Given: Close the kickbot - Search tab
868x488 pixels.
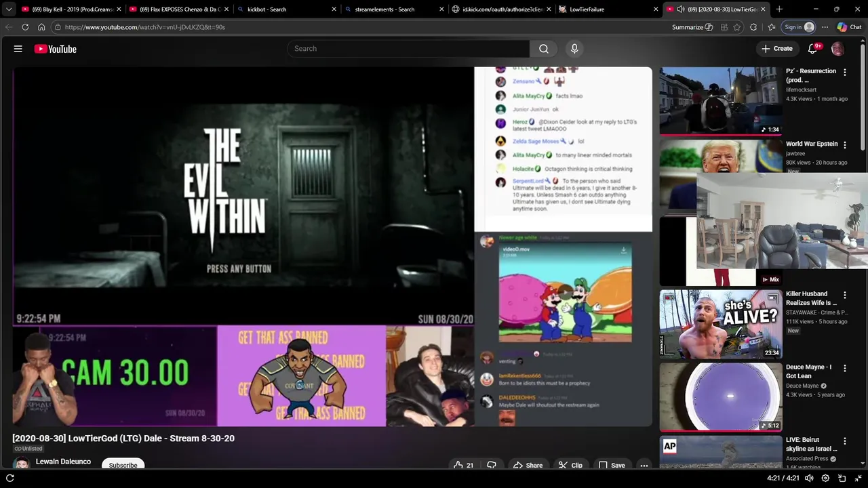Looking at the screenshot, I should point(334,9).
